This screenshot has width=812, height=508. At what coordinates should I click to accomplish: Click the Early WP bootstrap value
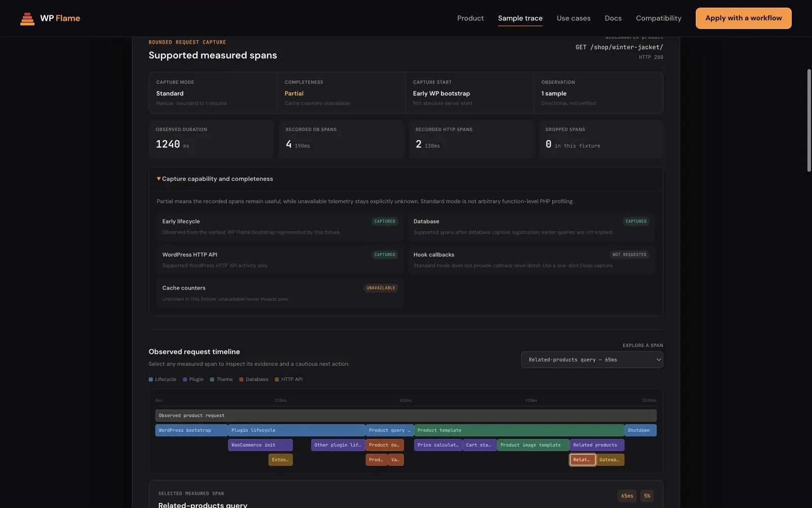(442, 93)
